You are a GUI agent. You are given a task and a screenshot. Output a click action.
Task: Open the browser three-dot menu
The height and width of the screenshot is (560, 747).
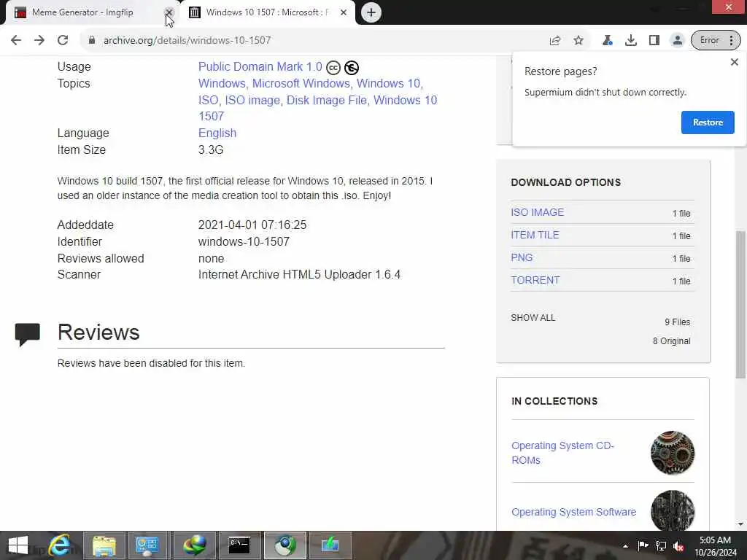click(x=731, y=41)
